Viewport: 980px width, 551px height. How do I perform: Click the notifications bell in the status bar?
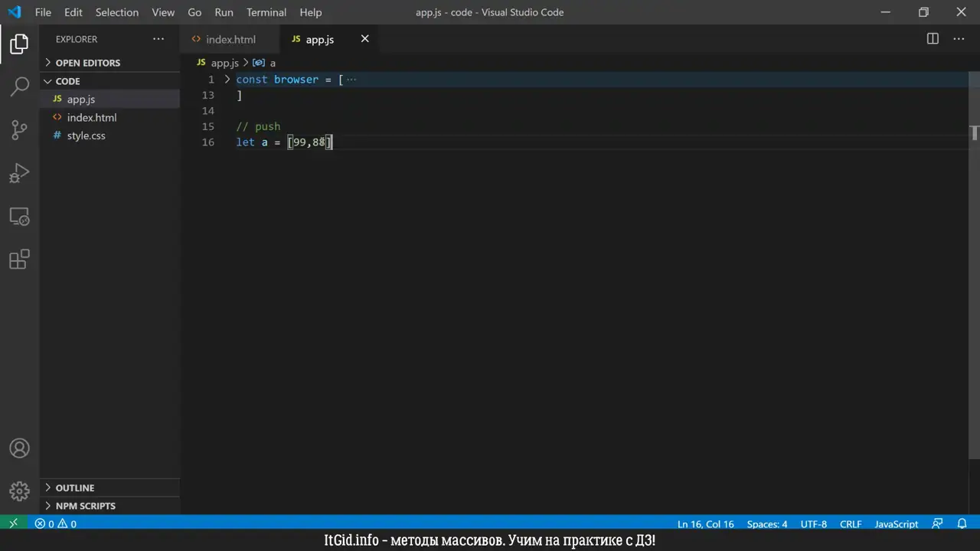click(x=962, y=523)
